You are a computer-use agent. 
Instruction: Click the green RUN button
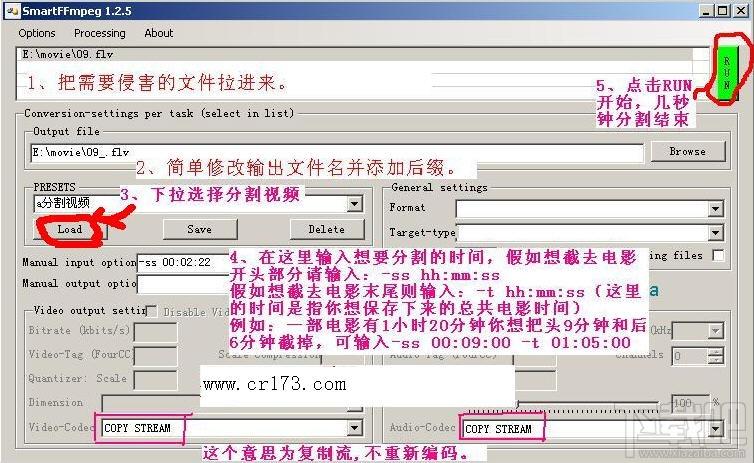click(x=727, y=73)
